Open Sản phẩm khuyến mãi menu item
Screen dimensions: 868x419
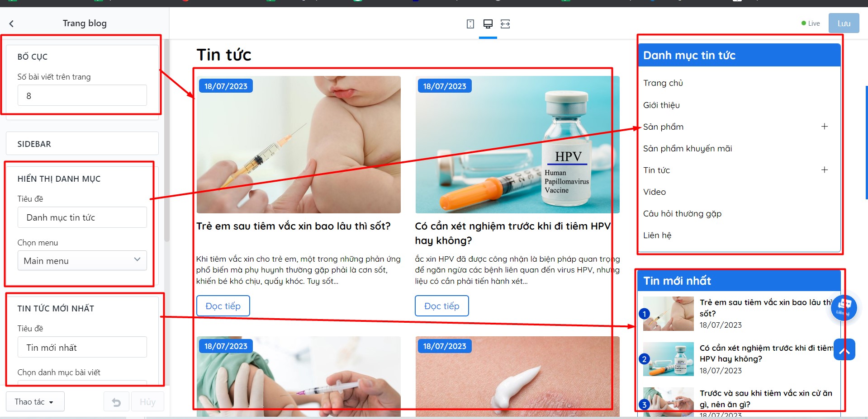coord(688,148)
